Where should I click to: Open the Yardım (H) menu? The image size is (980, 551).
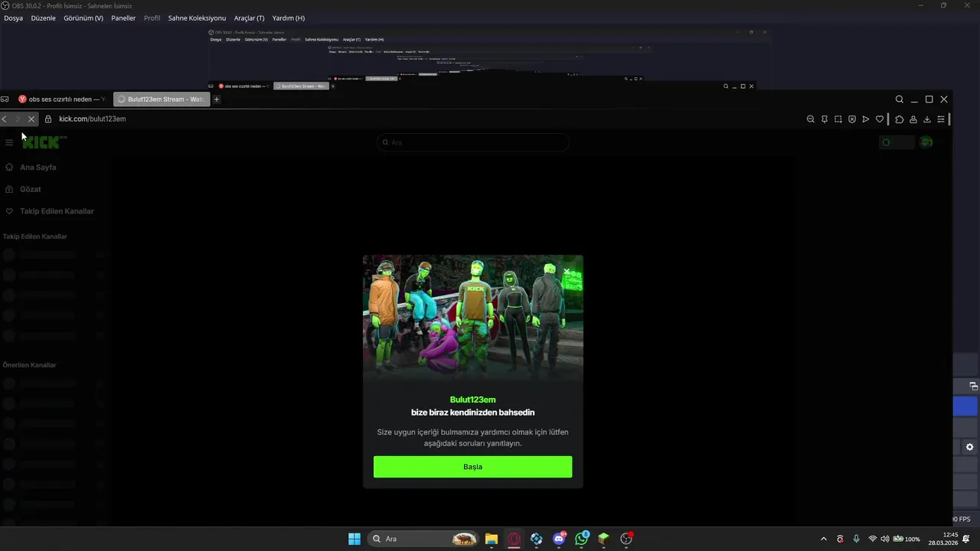(289, 18)
